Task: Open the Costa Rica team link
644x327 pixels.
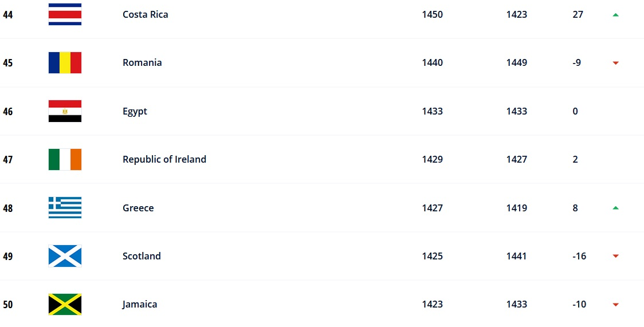Action: pyautogui.click(x=145, y=14)
